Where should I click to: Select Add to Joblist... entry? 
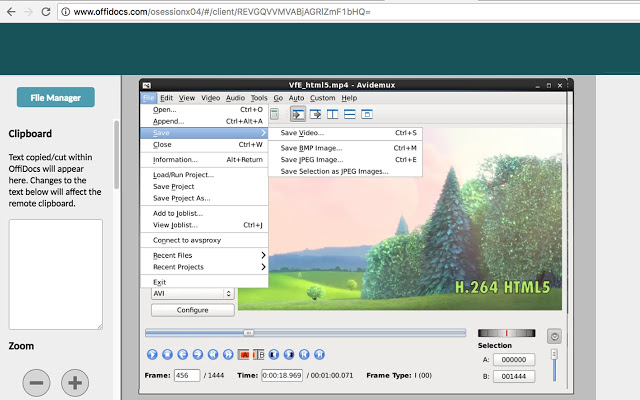coord(204,213)
